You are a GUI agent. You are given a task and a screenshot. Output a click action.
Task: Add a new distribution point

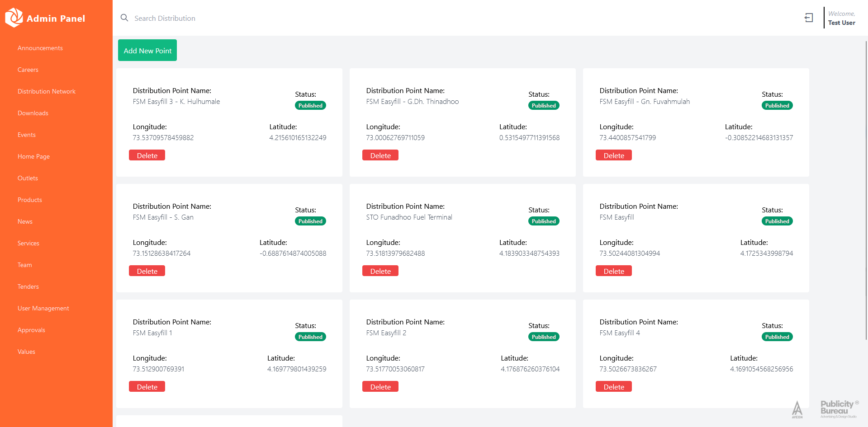(x=147, y=50)
